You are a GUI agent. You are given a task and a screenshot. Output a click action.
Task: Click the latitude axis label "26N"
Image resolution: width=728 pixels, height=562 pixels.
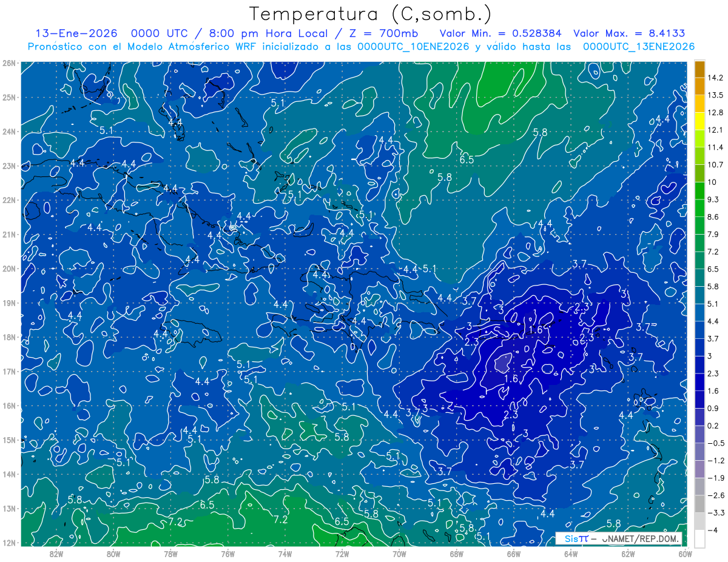[9, 63]
